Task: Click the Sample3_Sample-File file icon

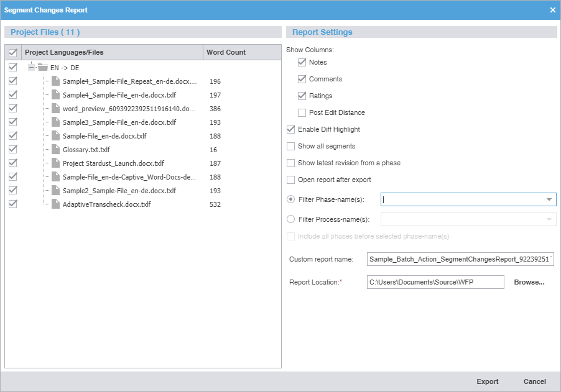Action: click(x=56, y=122)
